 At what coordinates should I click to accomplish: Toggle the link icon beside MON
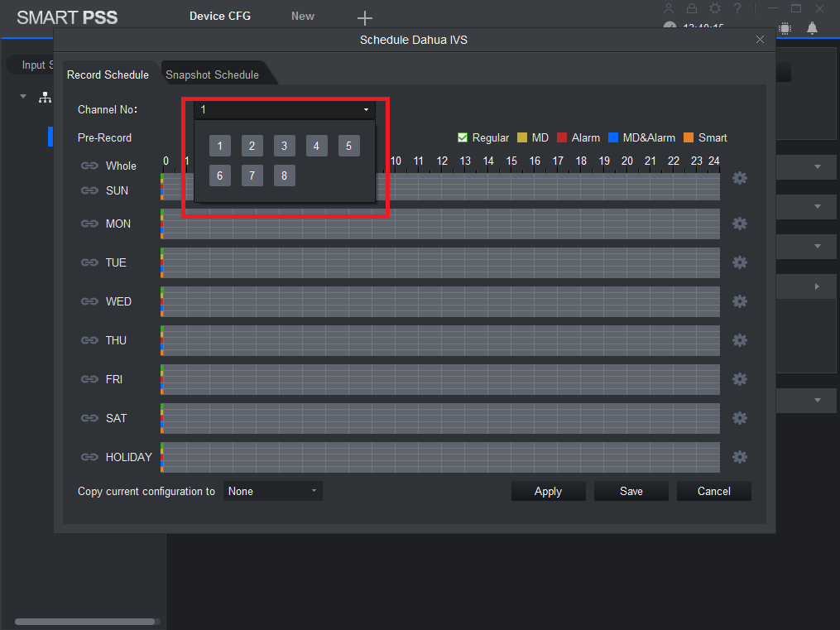pyautogui.click(x=89, y=224)
